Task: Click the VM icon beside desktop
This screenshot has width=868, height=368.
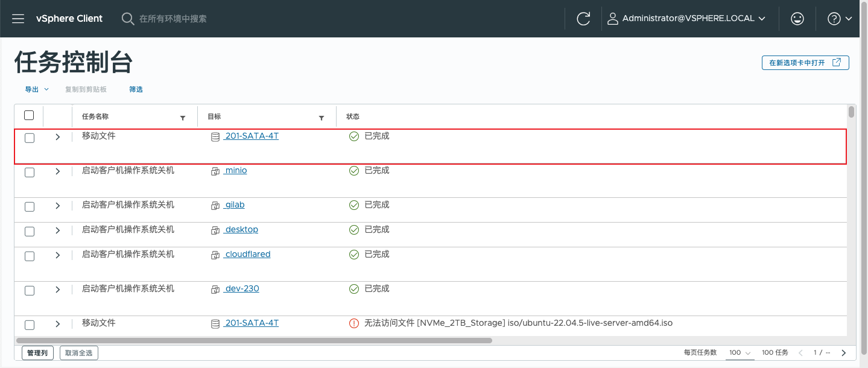Action: click(x=215, y=230)
